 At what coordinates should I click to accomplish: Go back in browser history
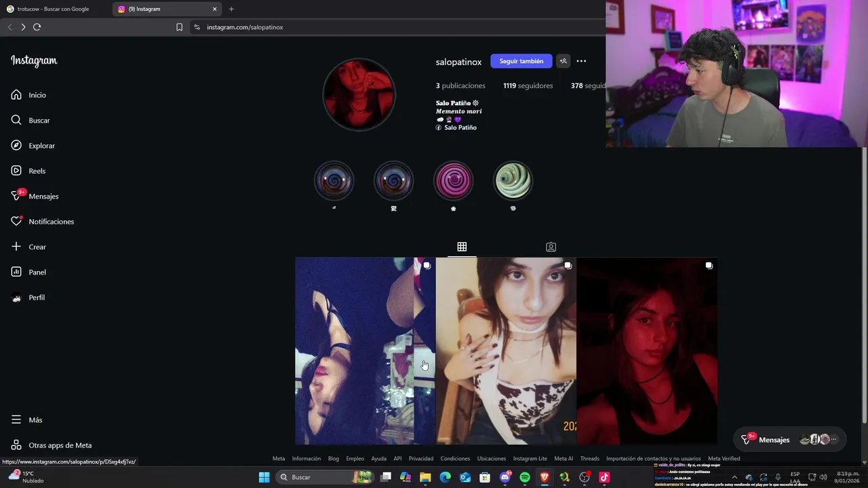(9, 27)
